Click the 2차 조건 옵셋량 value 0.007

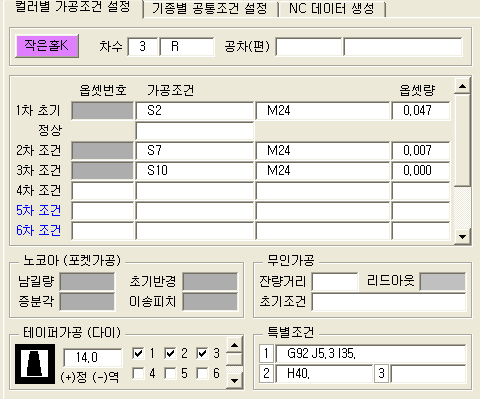(x=421, y=151)
